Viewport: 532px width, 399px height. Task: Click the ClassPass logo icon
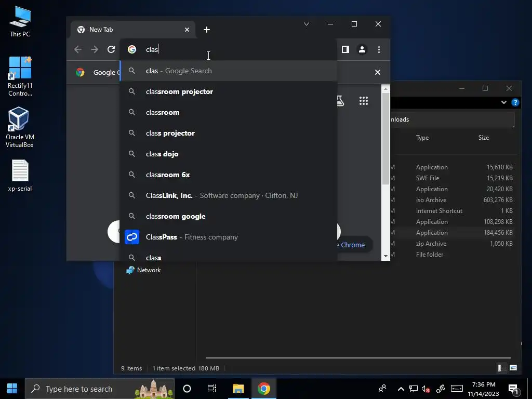tap(132, 237)
